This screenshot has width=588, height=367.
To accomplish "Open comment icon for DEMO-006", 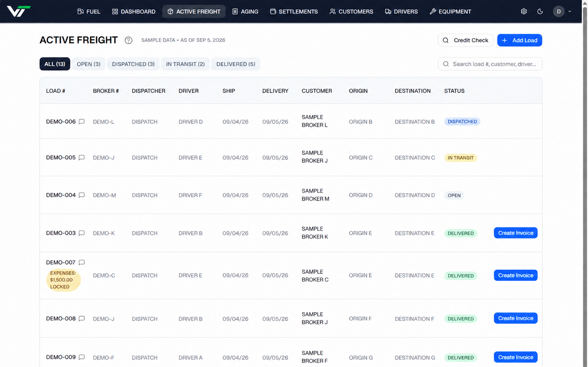I will click(81, 122).
